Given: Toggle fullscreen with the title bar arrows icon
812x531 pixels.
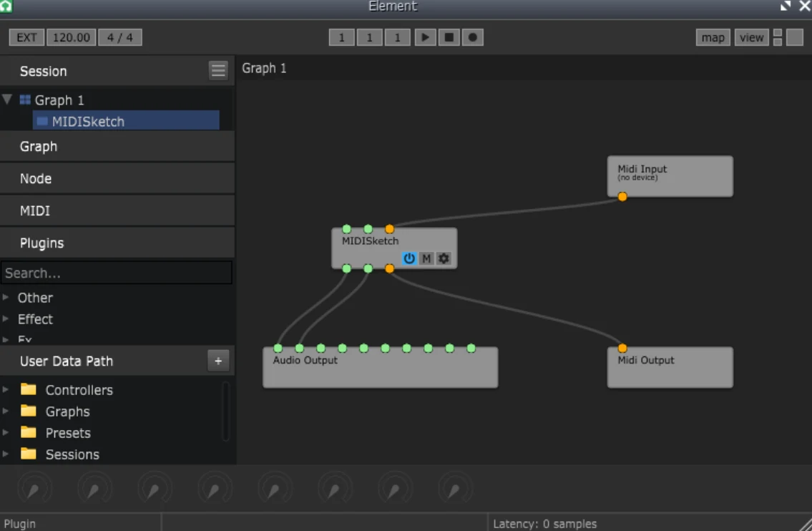Looking at the screenshot, I should coord(786,6).
